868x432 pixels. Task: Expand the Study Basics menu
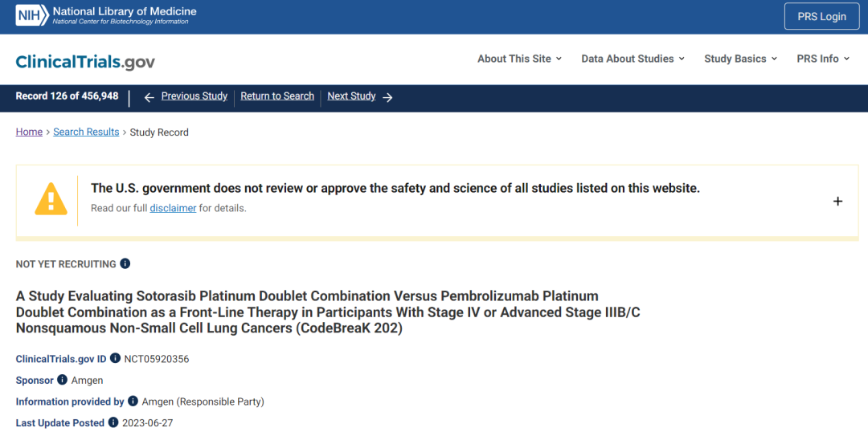tap(740, 59)
